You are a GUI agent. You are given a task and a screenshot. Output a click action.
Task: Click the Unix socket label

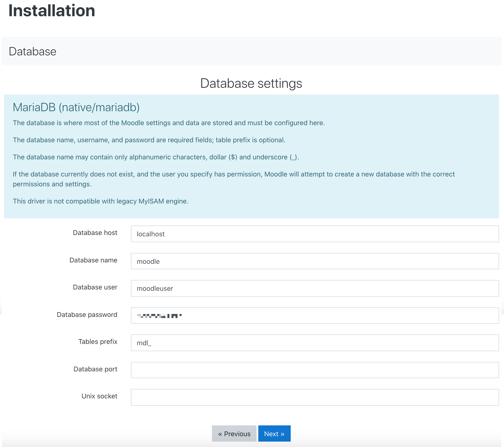[x=99, y=396]
